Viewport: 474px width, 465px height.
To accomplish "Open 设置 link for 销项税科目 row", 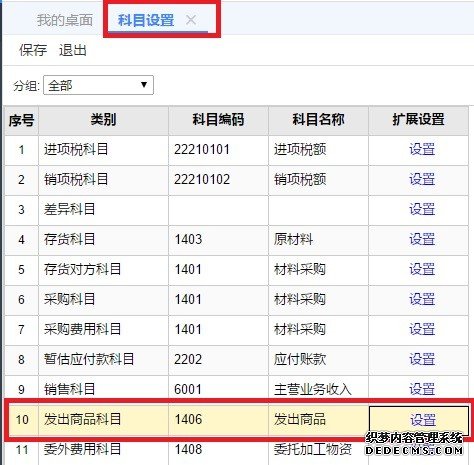I will point(422,179).
